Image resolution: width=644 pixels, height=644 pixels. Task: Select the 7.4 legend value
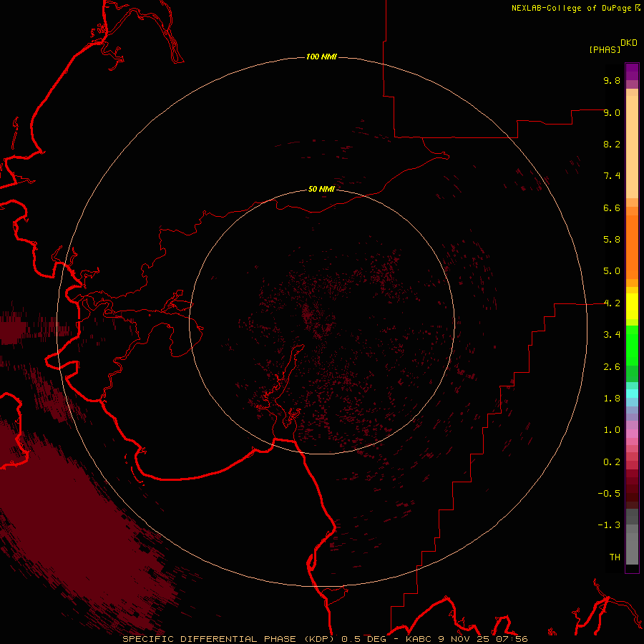[x=612, y=176]
